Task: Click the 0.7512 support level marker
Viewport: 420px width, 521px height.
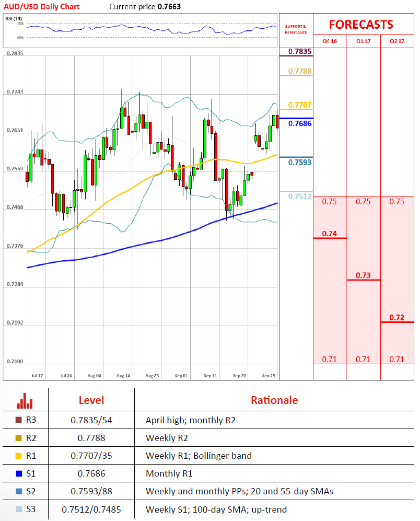Action: [x=300, y=196]
